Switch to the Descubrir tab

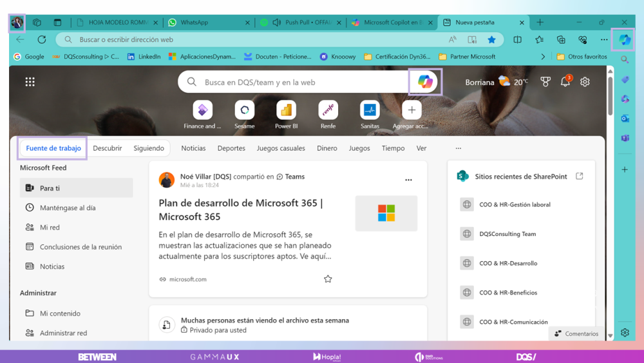pyautogui.click(x=107, y=148)
